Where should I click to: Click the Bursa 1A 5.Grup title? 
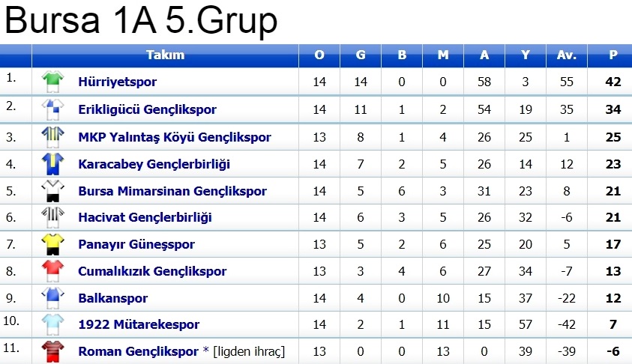click(141, 21)
